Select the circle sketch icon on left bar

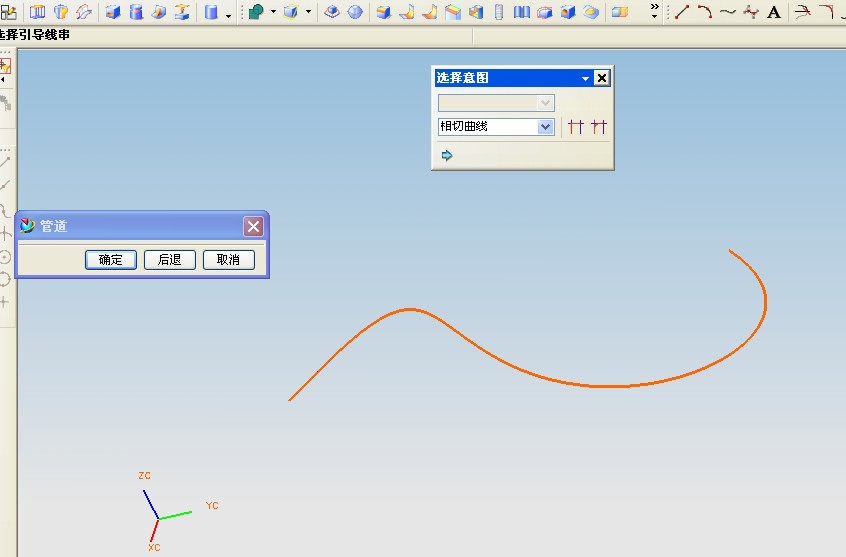(5, 257)
